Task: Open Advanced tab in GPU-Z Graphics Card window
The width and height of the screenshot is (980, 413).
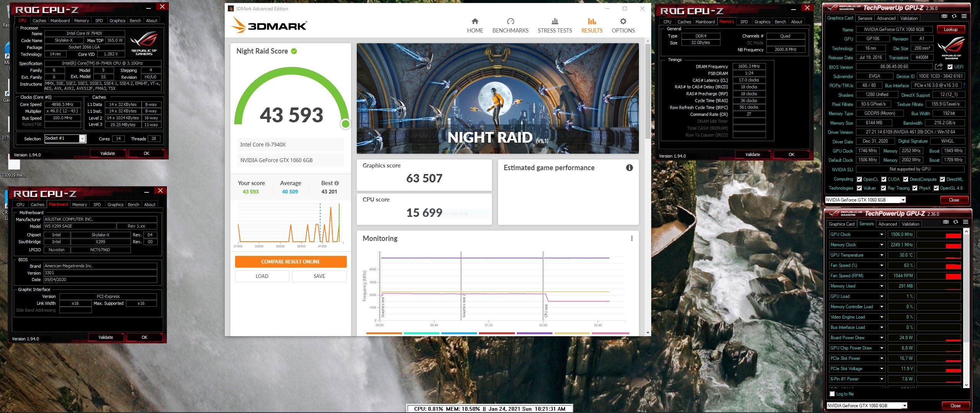Action: click(x=886, y=18)
